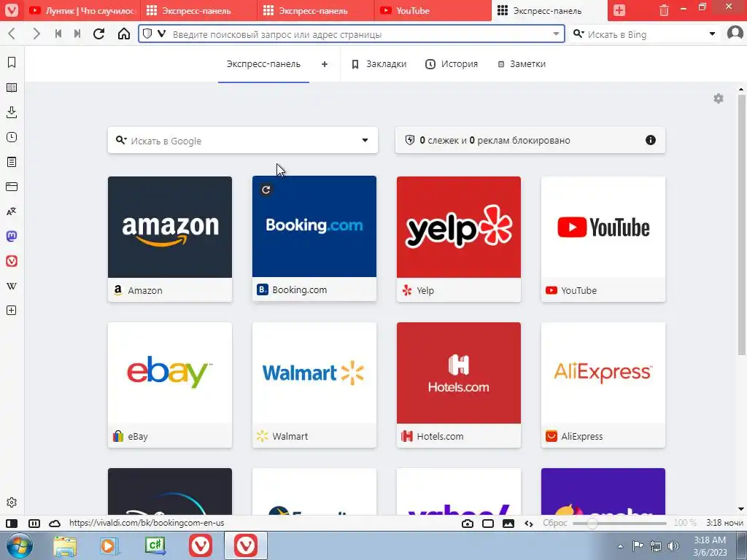747x560 pixels.
Task: Open the История section
Action: [452, 64]
